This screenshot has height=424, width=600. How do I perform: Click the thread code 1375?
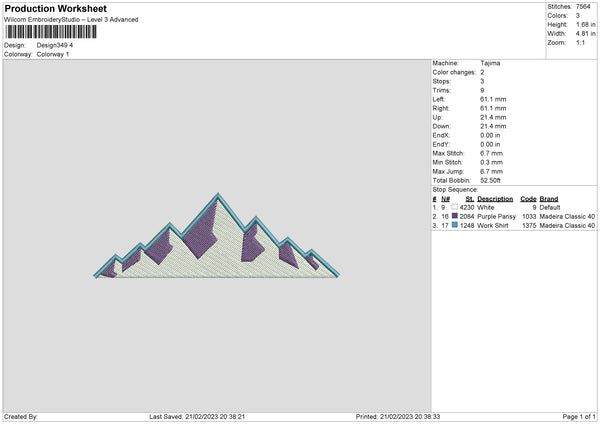coord(529,226)
